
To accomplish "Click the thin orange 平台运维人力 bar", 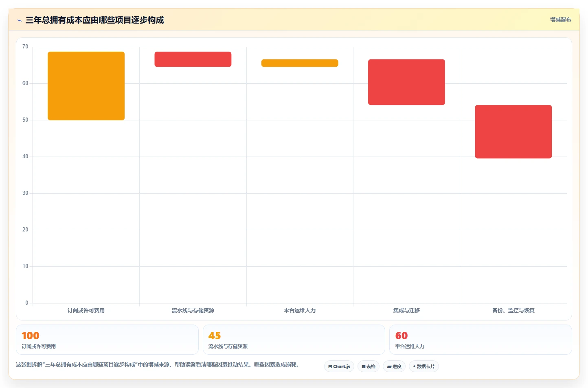I will [300, 63].
